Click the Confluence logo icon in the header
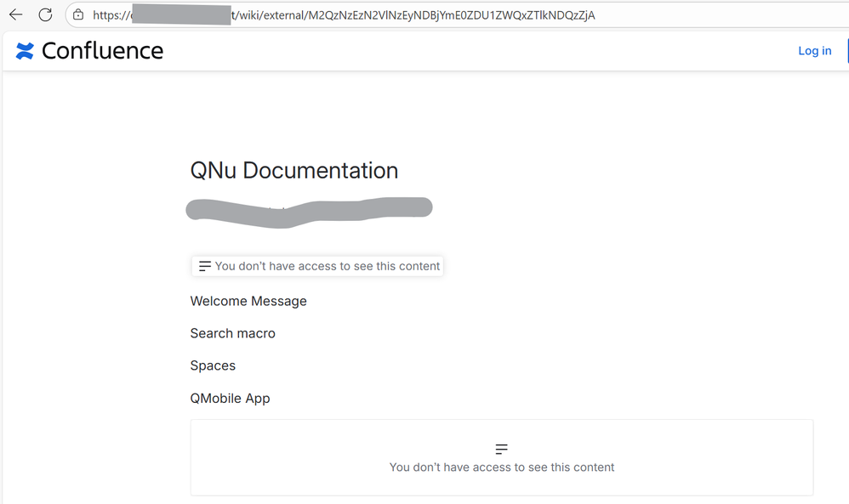The image size is (849, 504). click(x=24, y=50)
